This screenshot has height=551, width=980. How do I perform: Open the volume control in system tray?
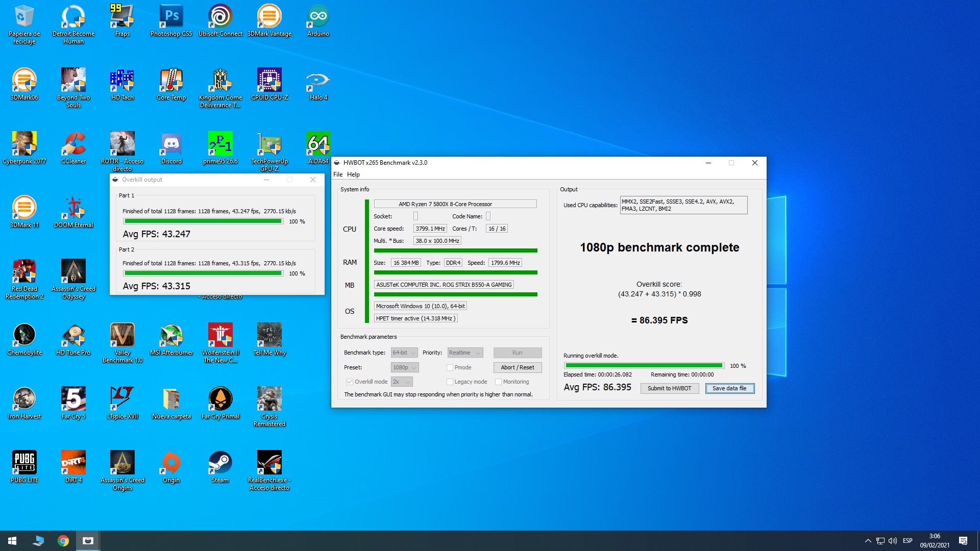(x=893, y=541)
